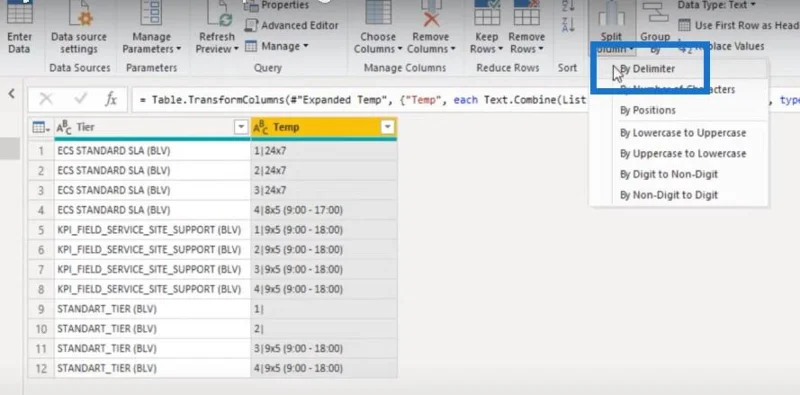
Task: Click the Refresh Preview icon
Action: pyautogui.click(x=219, y=13)
